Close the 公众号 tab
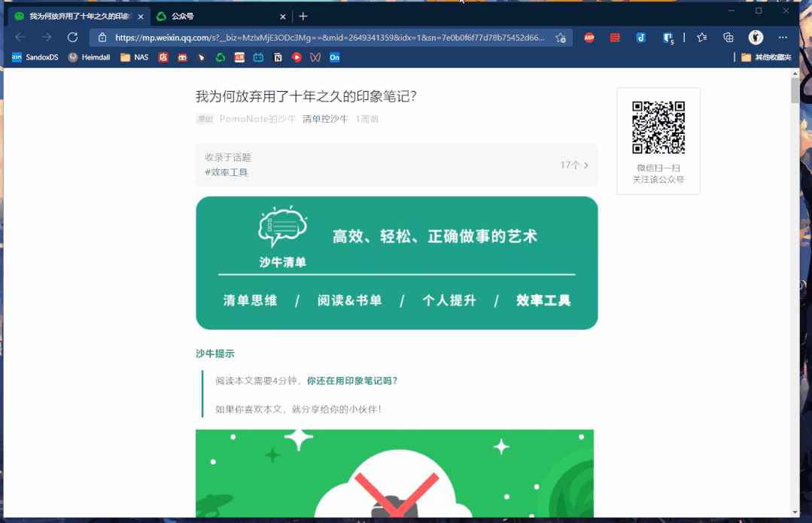Screen dimensions: 812x523 (283, 17)
